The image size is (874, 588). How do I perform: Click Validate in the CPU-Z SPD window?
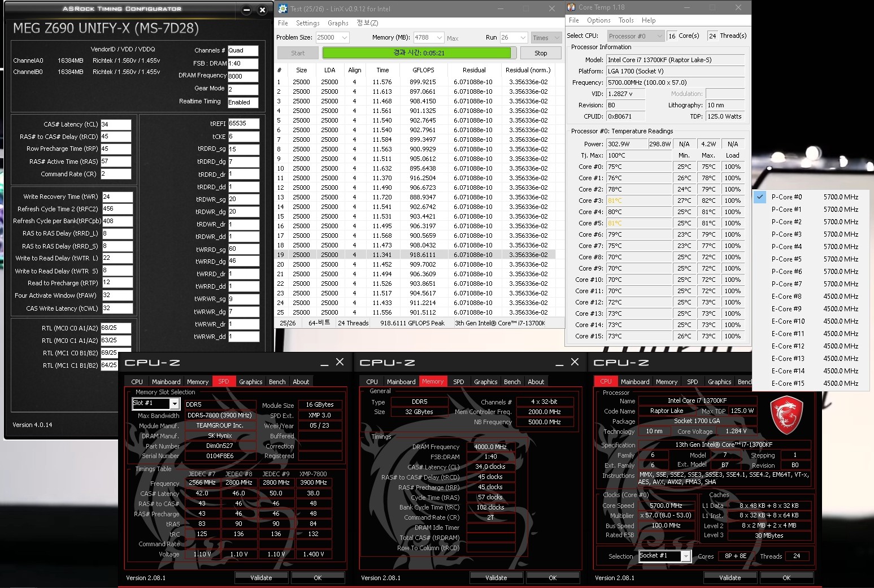[x=261, y=578]
